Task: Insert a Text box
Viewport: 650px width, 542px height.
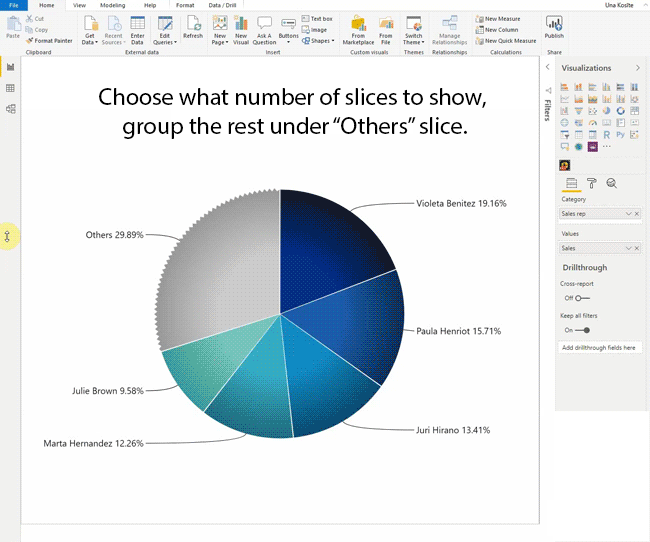Action: 317,19
